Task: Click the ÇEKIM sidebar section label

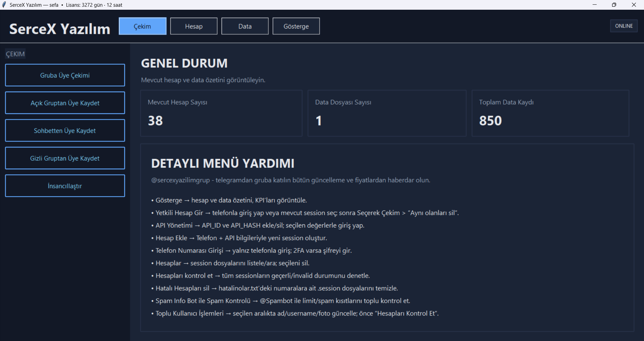Action: (x=15, y=54)
